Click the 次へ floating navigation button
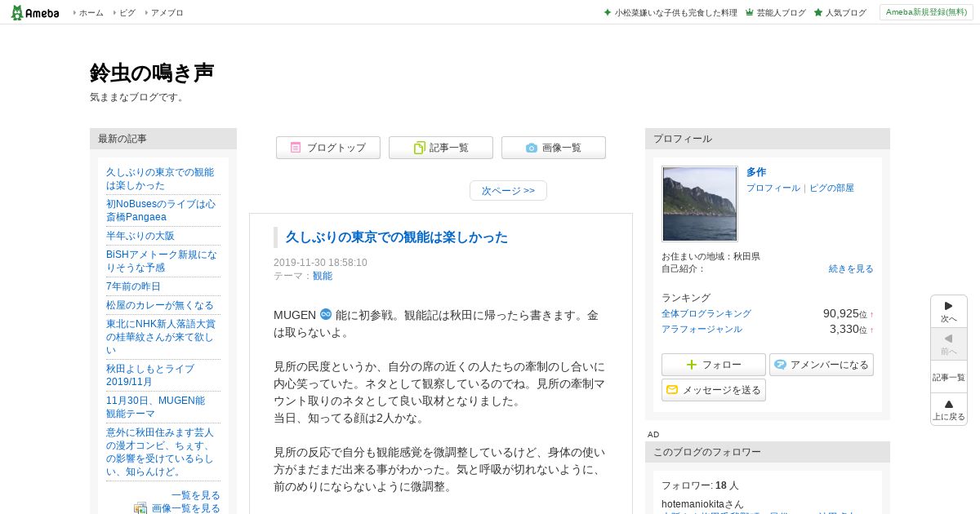 [949, 312]
